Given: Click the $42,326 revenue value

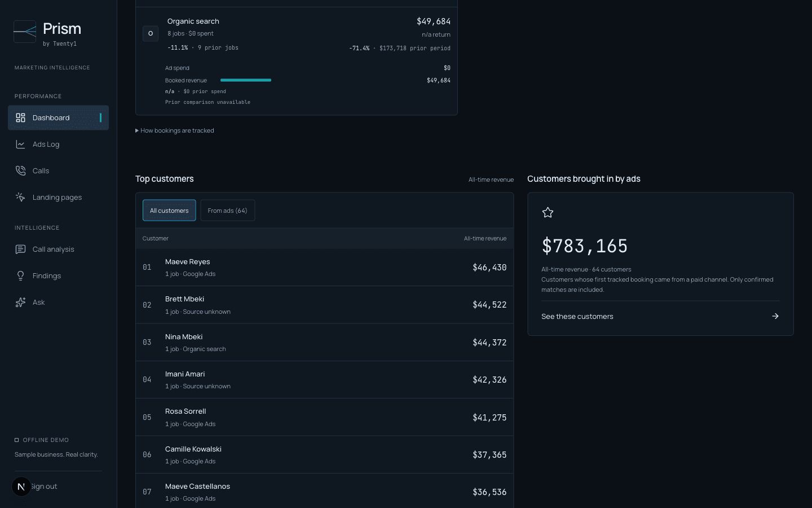Looking at the screenshot, I should pyautogui.click(x=489, y=380).
